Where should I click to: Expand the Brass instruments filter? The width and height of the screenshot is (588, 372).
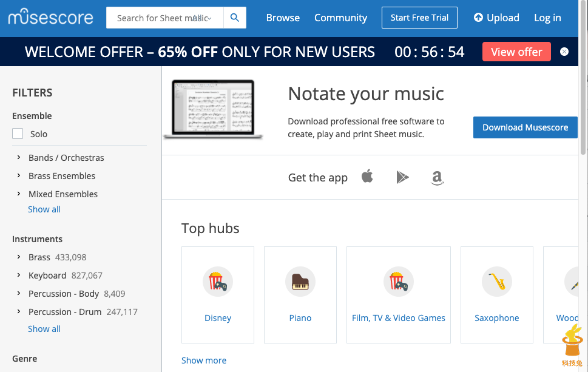point(19,257)
